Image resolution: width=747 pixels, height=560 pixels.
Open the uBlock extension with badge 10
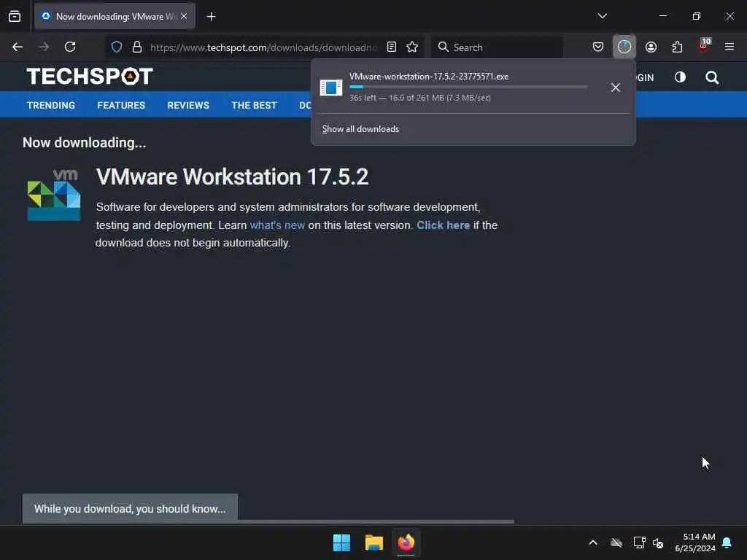(x=704, y=46)
